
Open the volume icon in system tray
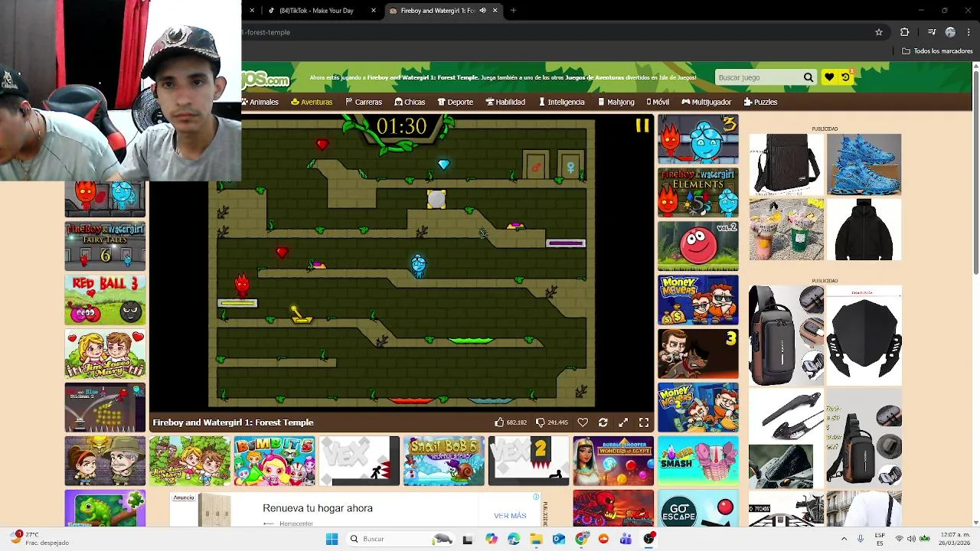pyautogui.click(x=912, y=539)
